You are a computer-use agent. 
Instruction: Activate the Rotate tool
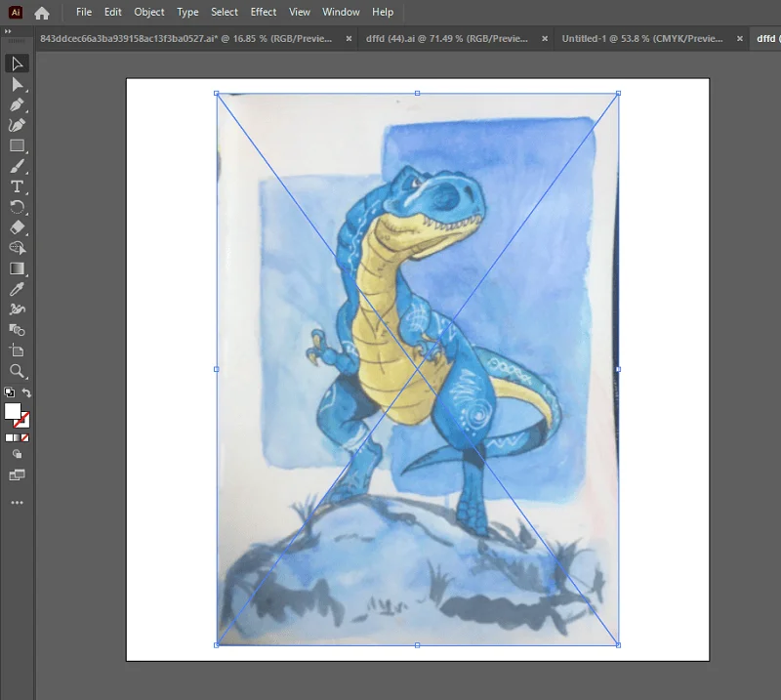(17, 207)
